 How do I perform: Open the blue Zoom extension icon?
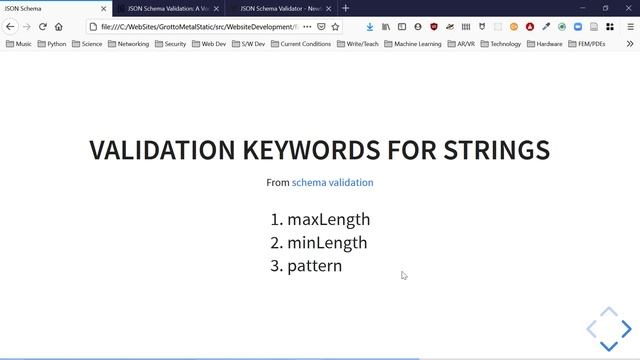tap(578, 27)
